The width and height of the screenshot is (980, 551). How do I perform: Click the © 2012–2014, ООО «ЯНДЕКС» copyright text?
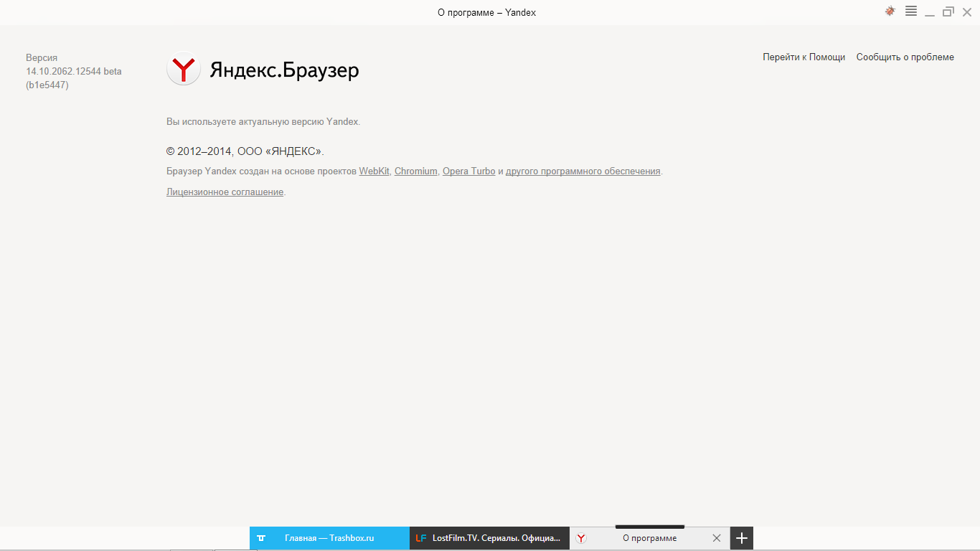(245, 151)
